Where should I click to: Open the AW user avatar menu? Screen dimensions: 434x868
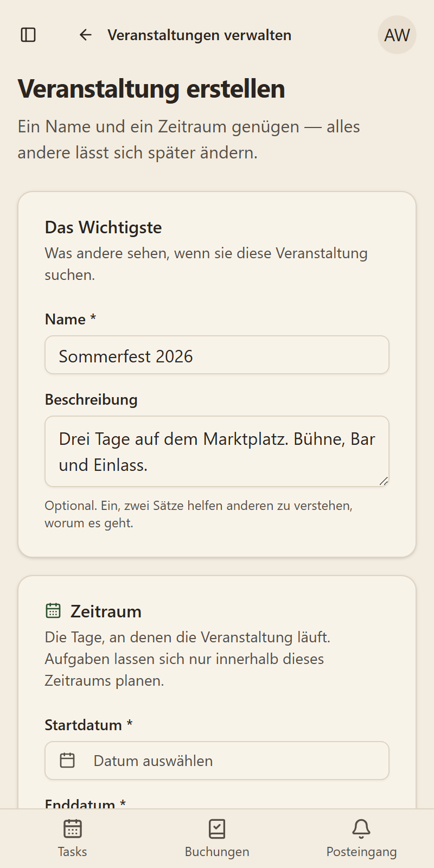point(397,35)
